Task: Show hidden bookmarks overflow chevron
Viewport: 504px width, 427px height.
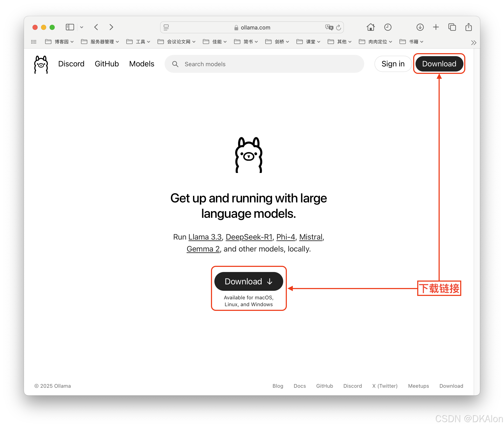Action: tap(473, 43)
